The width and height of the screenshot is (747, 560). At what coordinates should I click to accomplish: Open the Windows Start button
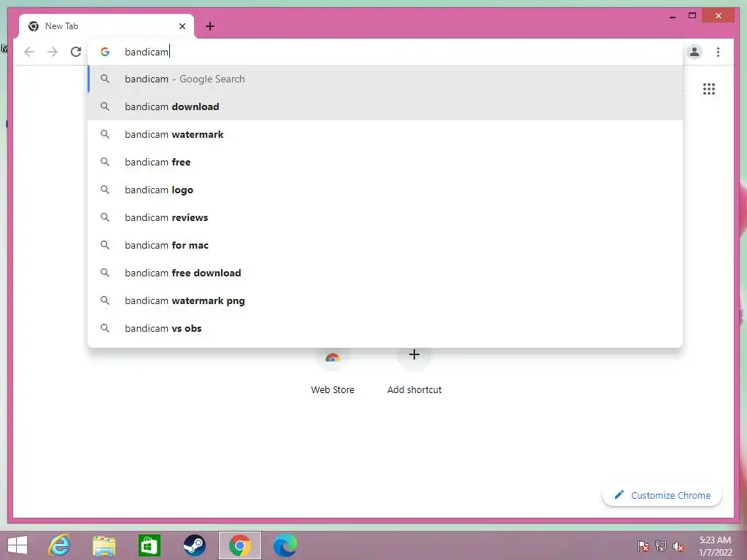point(18,545)
